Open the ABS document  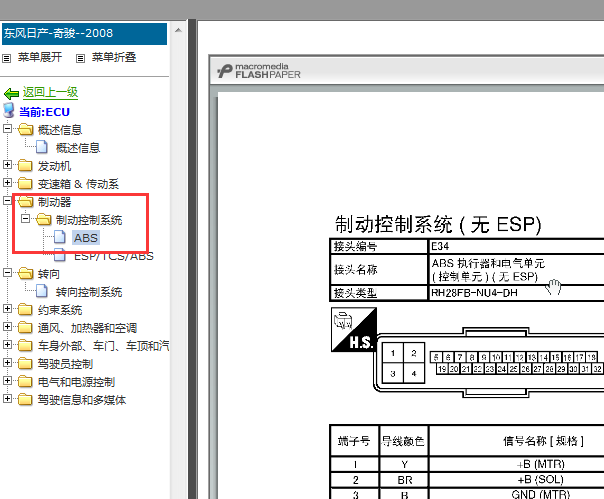86,238
